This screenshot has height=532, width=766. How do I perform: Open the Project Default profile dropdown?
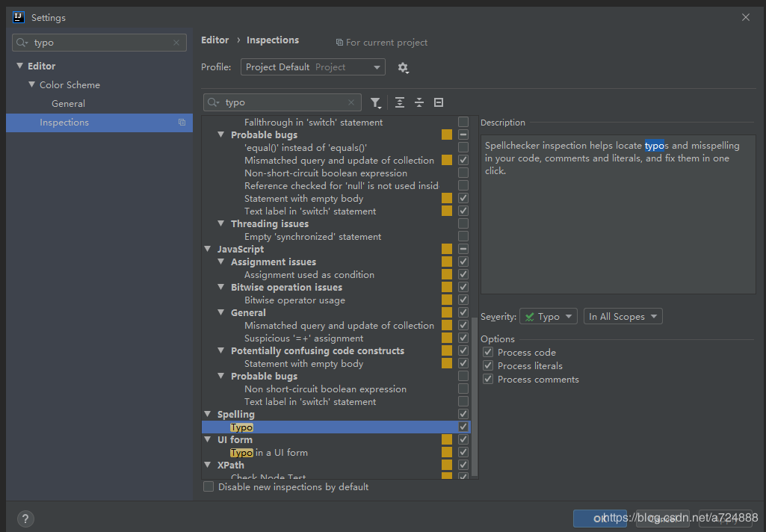click(x=312, y=67)
